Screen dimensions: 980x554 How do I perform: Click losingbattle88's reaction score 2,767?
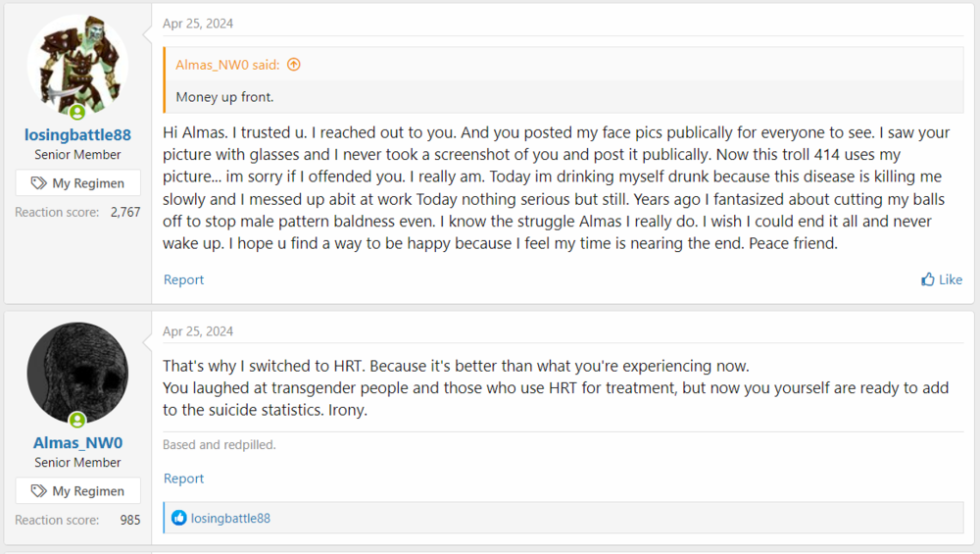click(122, 212)
